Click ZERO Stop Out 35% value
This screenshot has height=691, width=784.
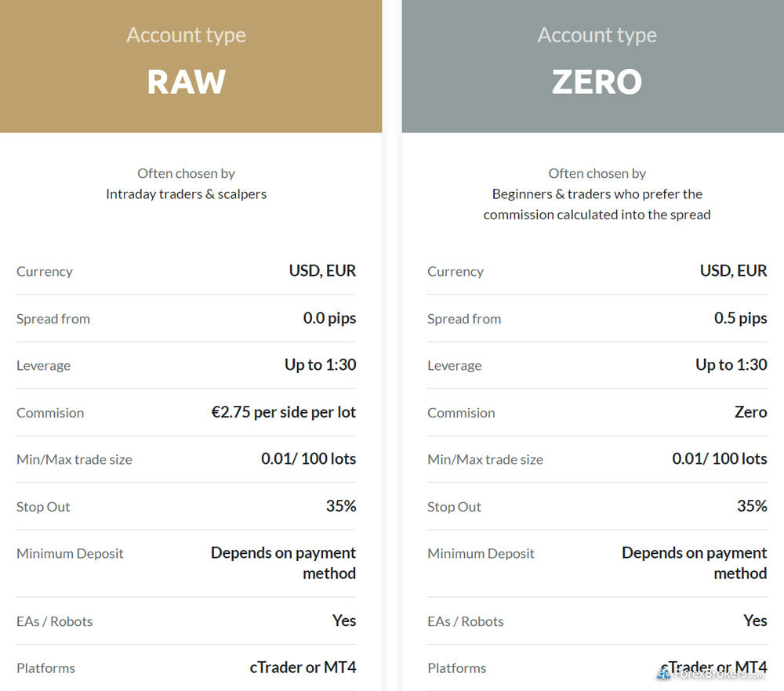tap(752, 505)
